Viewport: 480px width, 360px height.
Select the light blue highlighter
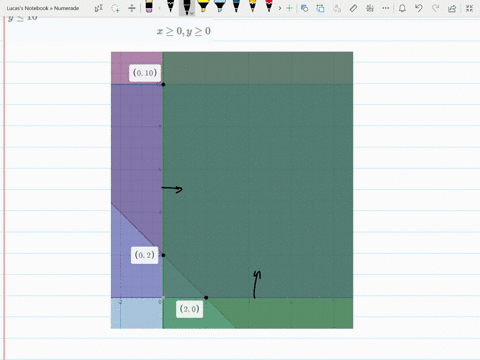[219, 7]
